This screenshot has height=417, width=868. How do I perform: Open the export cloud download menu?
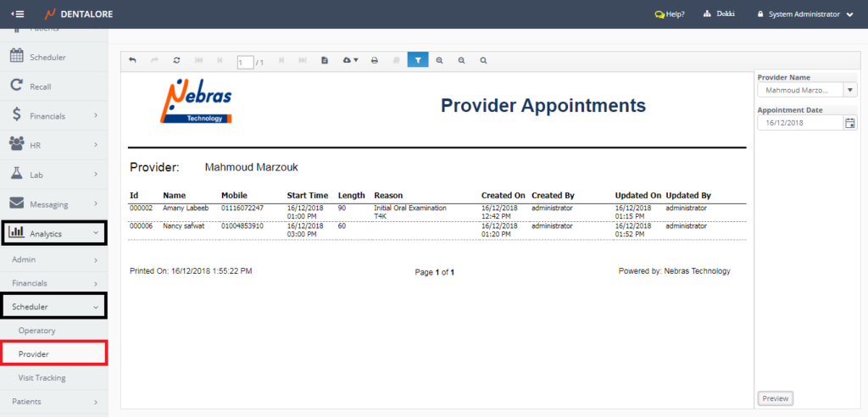pos(349,61)
